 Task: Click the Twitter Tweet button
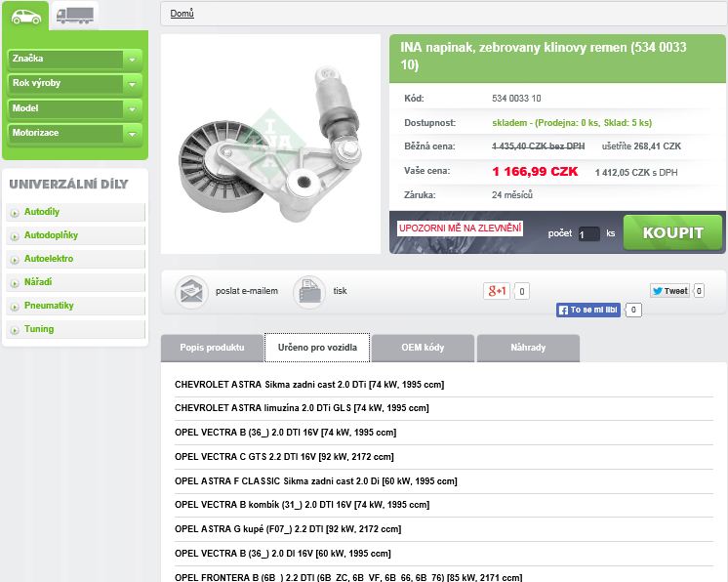click(670, 291)
